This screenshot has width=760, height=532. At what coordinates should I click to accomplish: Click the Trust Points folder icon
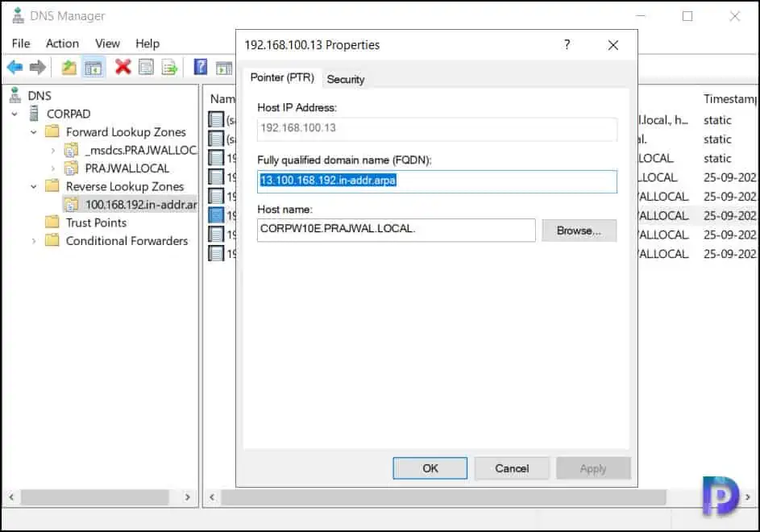click(x=52, y=222)
